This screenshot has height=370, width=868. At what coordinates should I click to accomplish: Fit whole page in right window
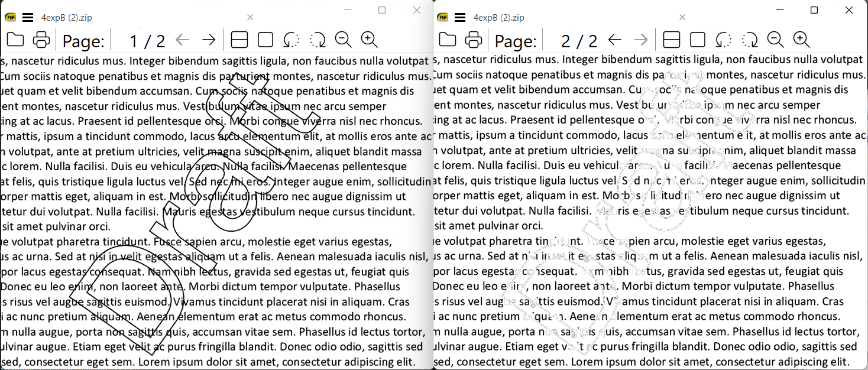coord(698,40)
